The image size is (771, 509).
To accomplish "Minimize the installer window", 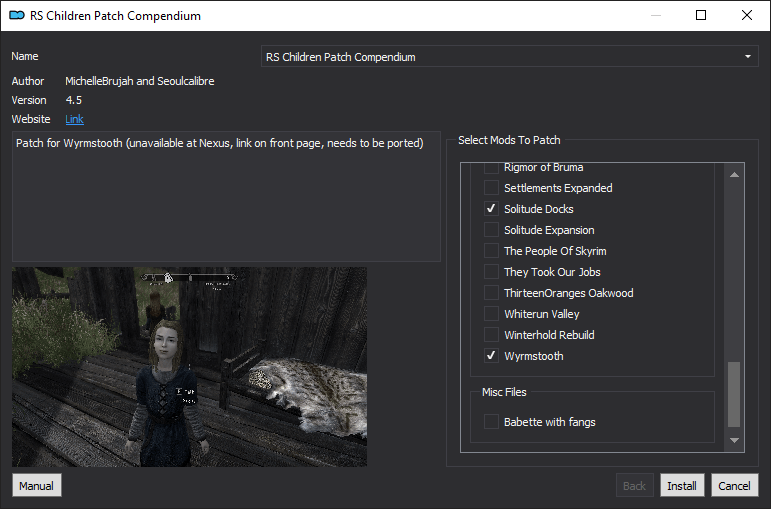I will [x=655, y=15].
